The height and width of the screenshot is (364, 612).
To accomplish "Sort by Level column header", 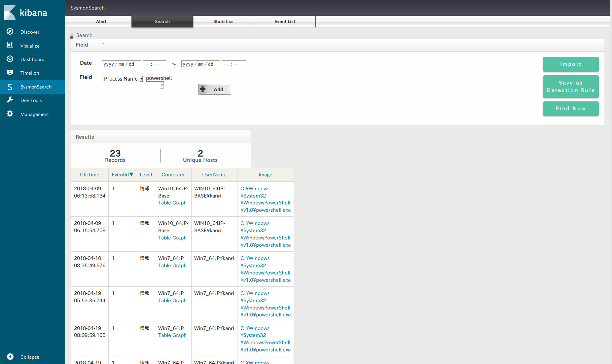I will [146, 175].
